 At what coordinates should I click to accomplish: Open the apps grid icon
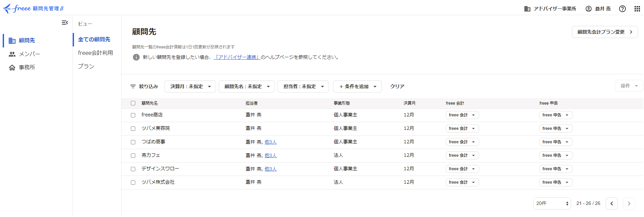coord(637,9)
